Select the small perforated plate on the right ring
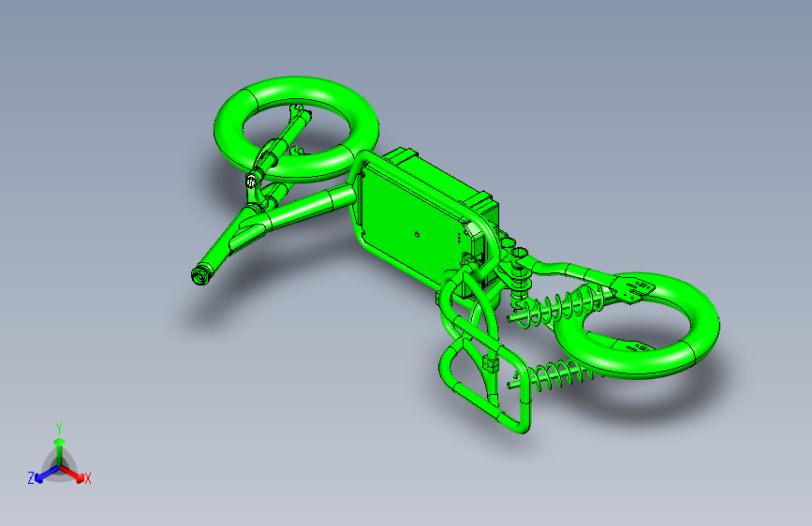Viewport: 812px width, 526px height. pyautogui.click(x=633, y=288)
